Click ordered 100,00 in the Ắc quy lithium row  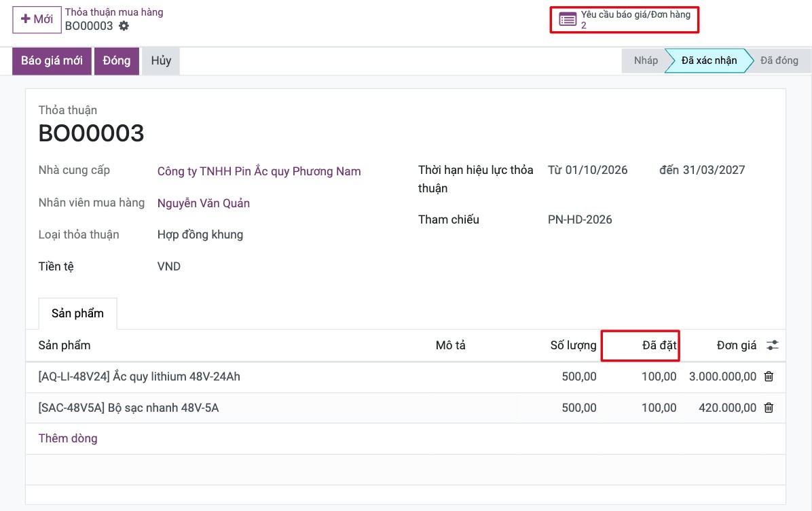tap(659, 376)
